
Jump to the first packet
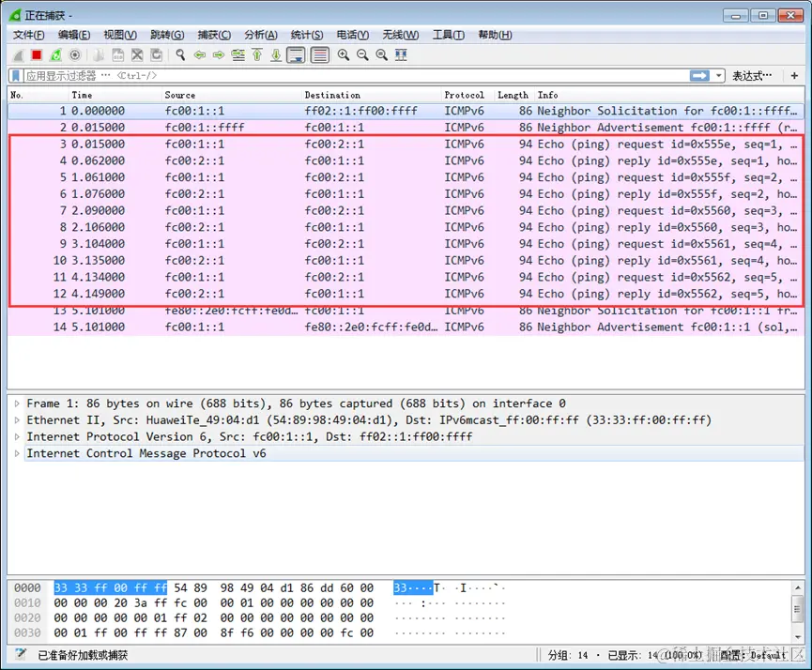[257, 54]
